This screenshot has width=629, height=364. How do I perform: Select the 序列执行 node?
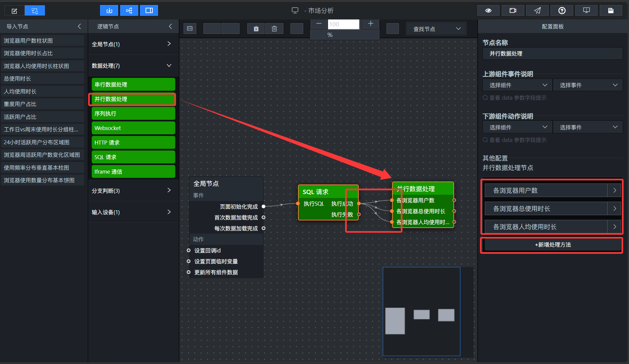pos(133,114)
